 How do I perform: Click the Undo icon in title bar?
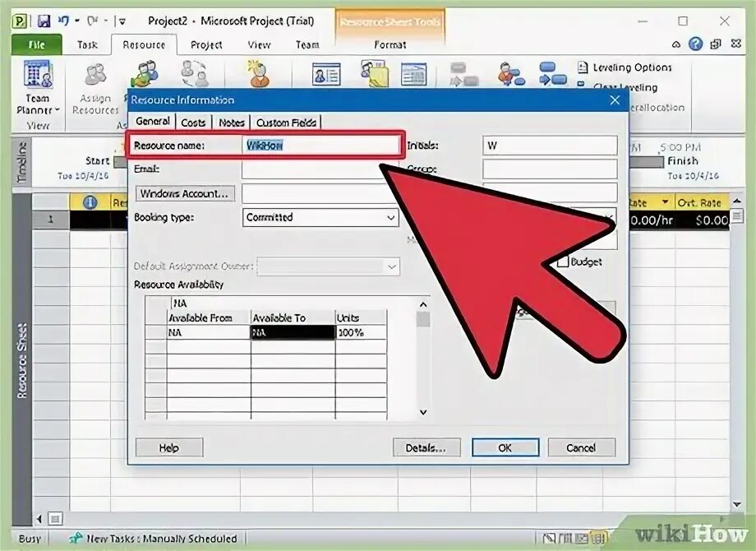[x=63, y=21]
